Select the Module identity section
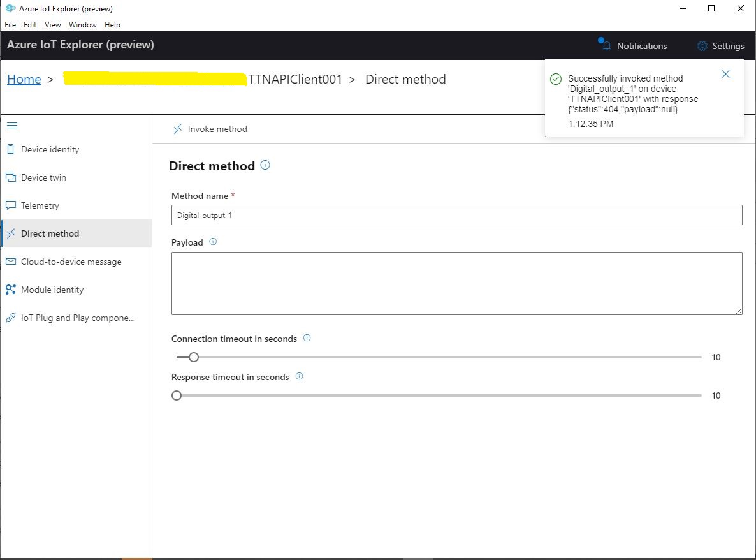Screen dimensions: 756x560 tap(52, 290)
